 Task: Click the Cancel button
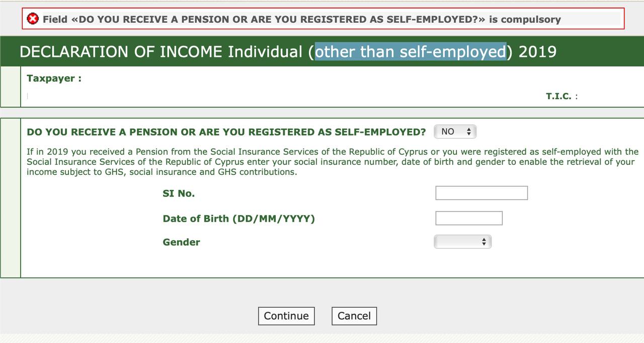pyautogui.click(x=354, y=316)
